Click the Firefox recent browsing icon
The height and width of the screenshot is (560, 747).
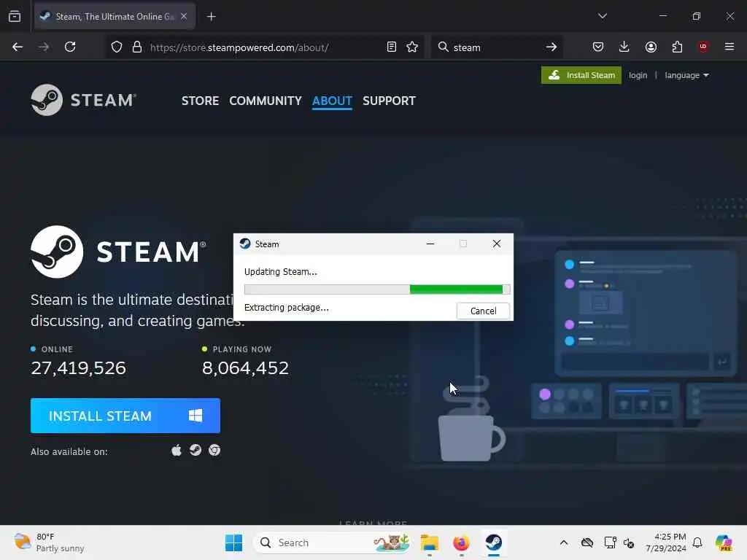pyautogui.click(x=15, y=16)
